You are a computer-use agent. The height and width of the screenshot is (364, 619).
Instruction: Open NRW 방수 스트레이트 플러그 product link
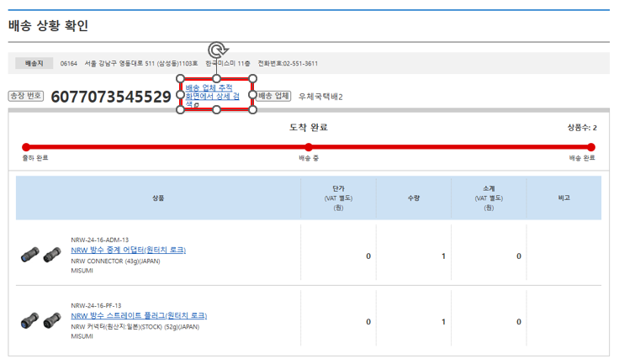click(139, 315)
